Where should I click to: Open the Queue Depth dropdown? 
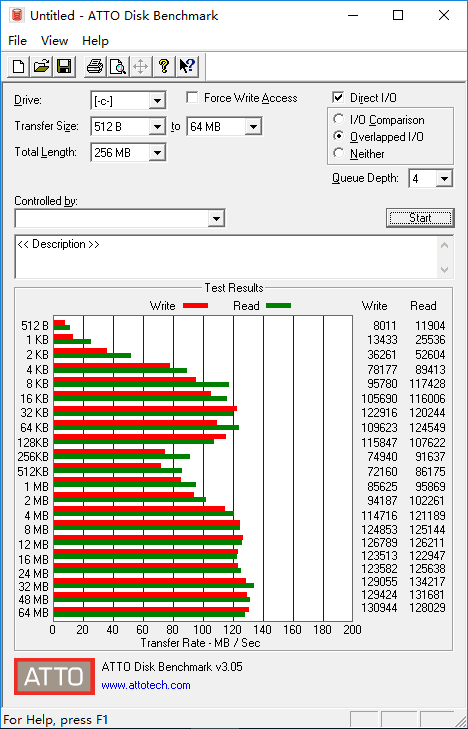click(x=444, y=179)
